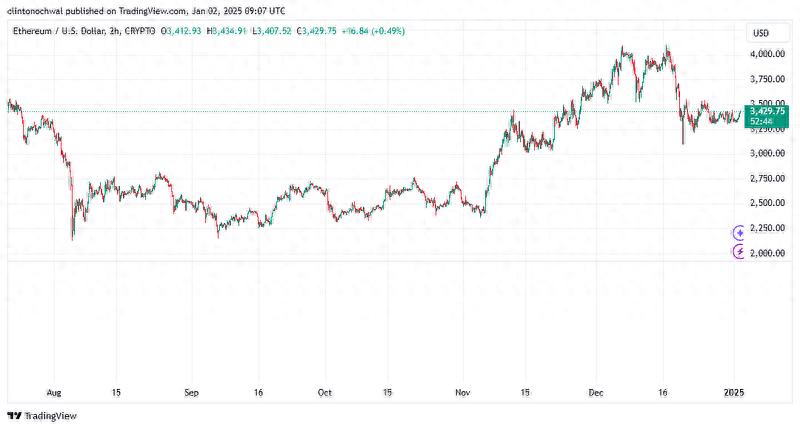
Task: Click the purple circular icon above the lightning bolt
Action: click(x=739, y=232)
